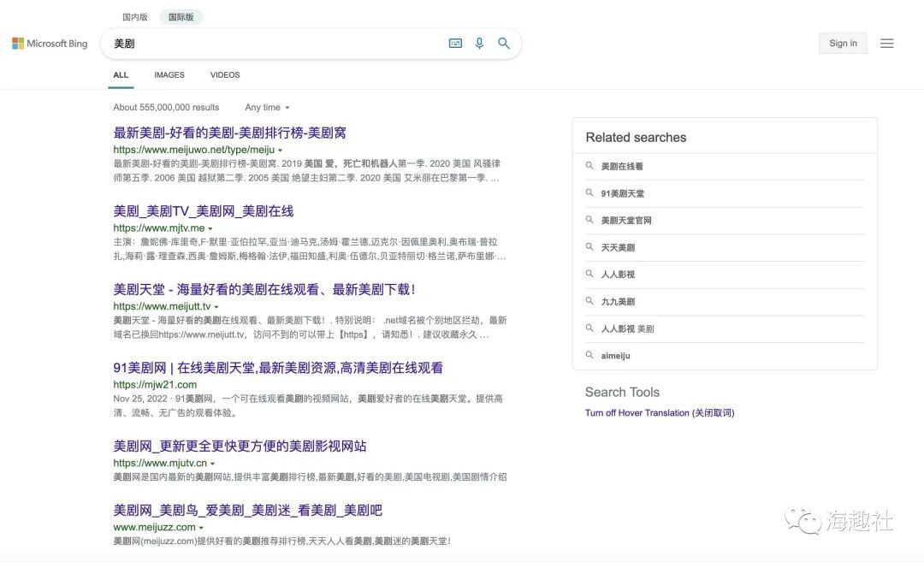Click the Microsoft Bing logo
Viewport: 924px width, 562px height.
[50, 44]
